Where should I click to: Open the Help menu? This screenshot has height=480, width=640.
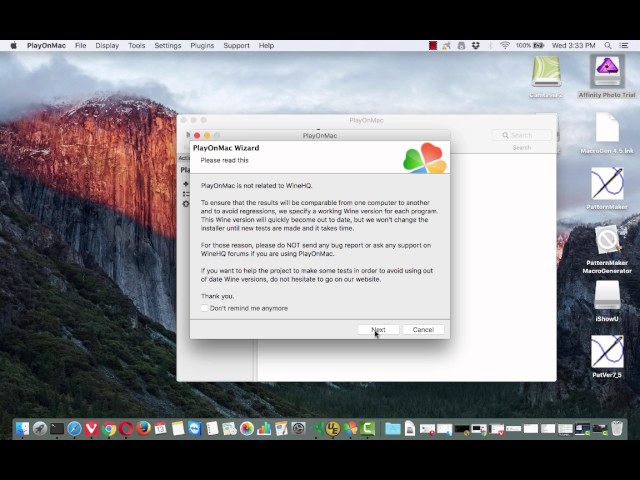click(x=266, y=45)
